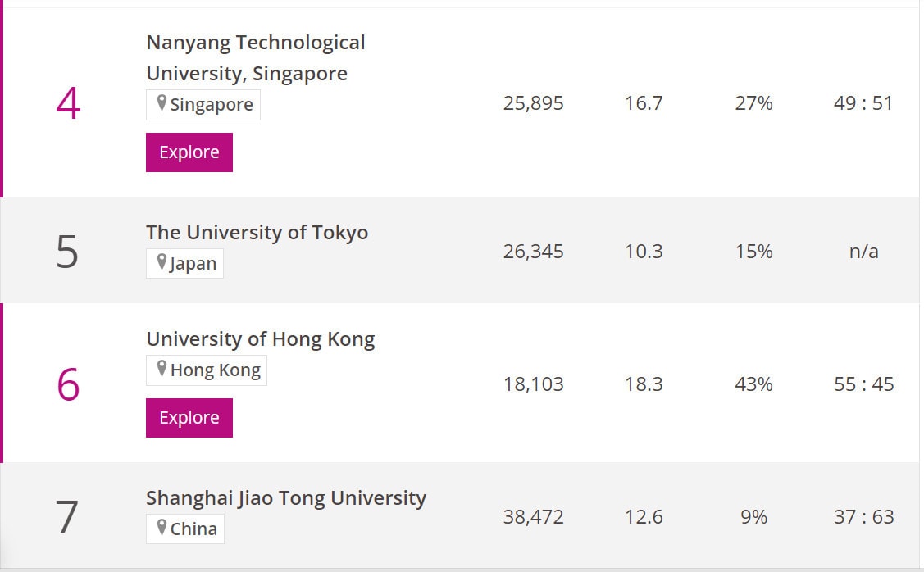Click rank number 7

coord(66,516)
